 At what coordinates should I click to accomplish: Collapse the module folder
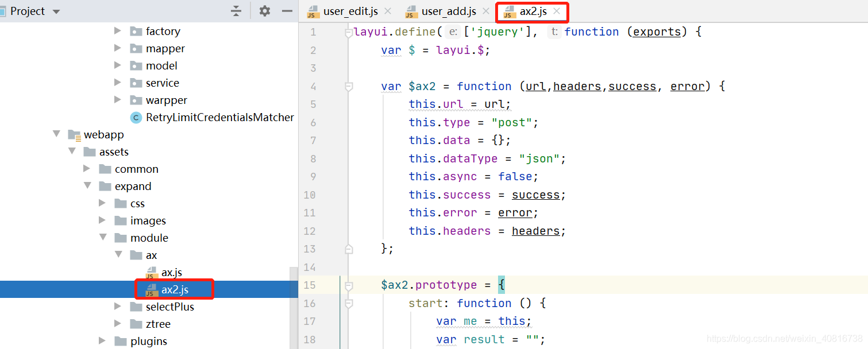103,238
